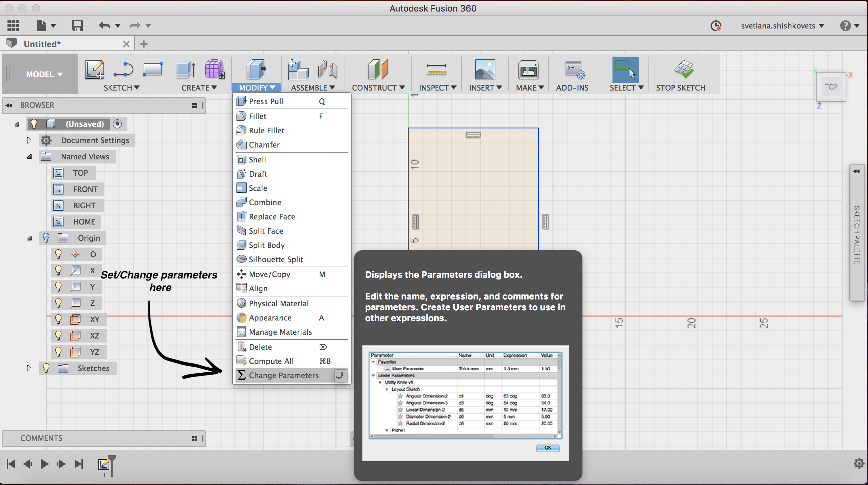This screenshot has width=868, height=485.
Task: Click the Save disk icon
Action: point(77,25)
